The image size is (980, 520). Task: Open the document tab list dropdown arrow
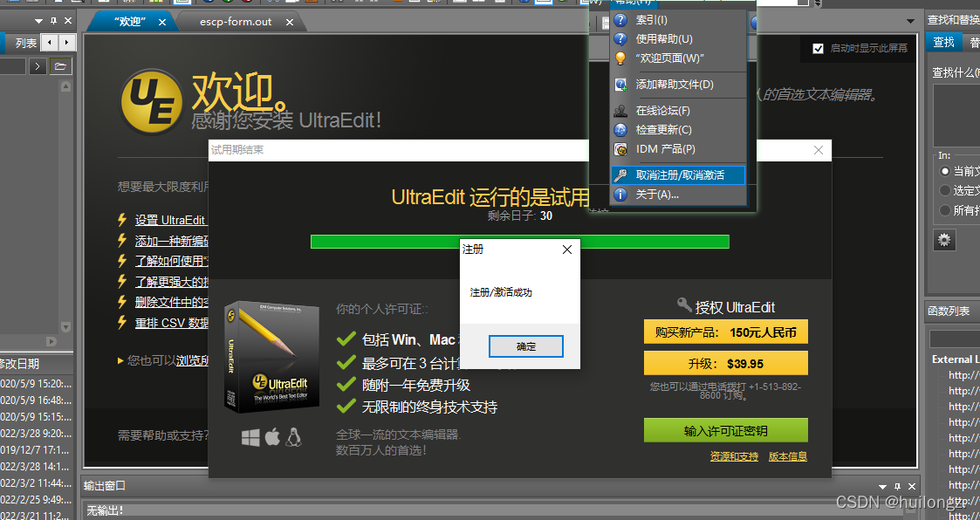(x=911, y=22)
